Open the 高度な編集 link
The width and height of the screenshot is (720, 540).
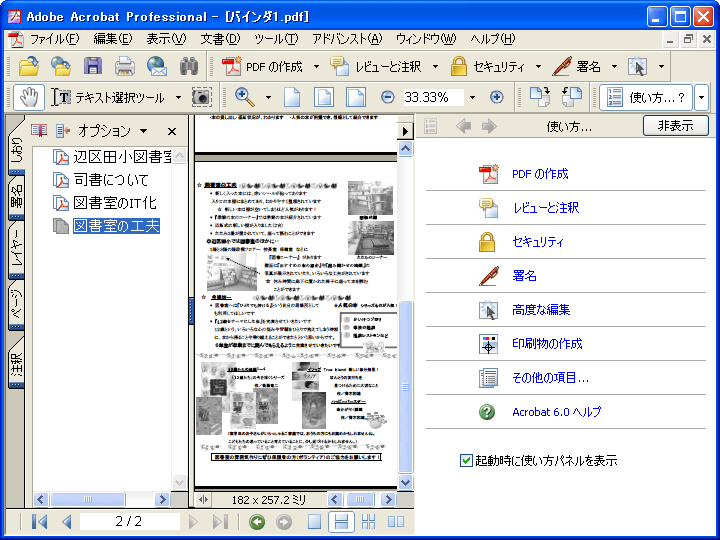(541, 310)
